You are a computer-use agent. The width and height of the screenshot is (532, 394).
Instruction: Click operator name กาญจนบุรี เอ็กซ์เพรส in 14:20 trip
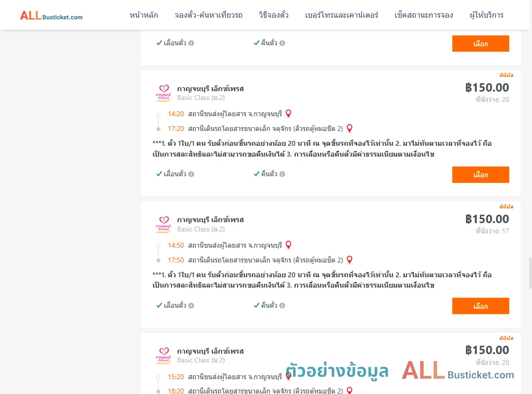click(x=210, y=89)
